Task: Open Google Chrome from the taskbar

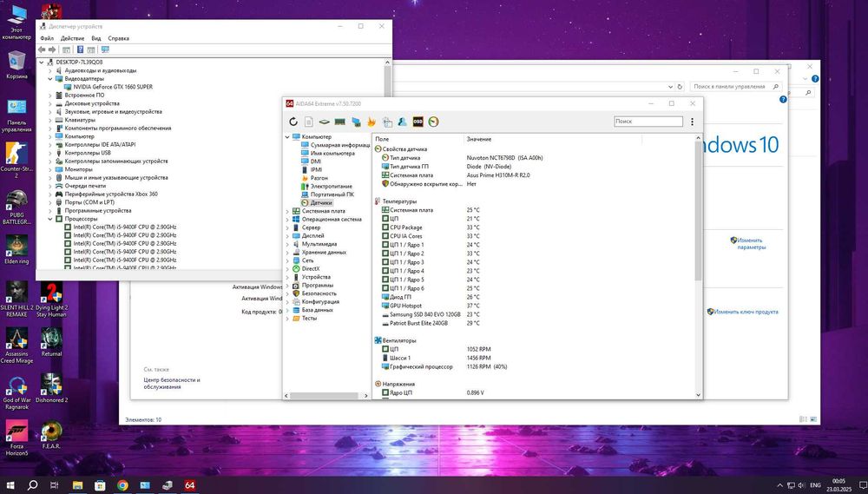Action: [122, 485]
